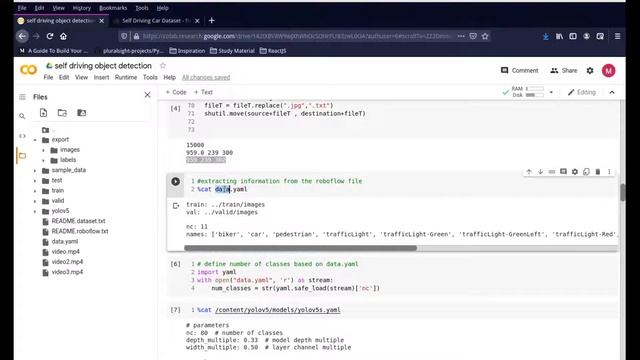
Task: Expand the images folder
Action: coord(44,150)
